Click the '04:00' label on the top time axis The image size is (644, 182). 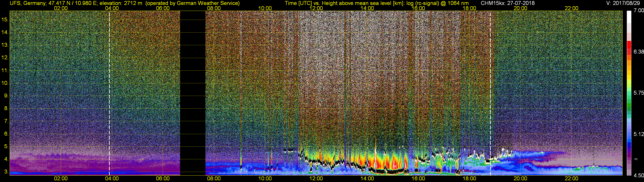[112, 8]
